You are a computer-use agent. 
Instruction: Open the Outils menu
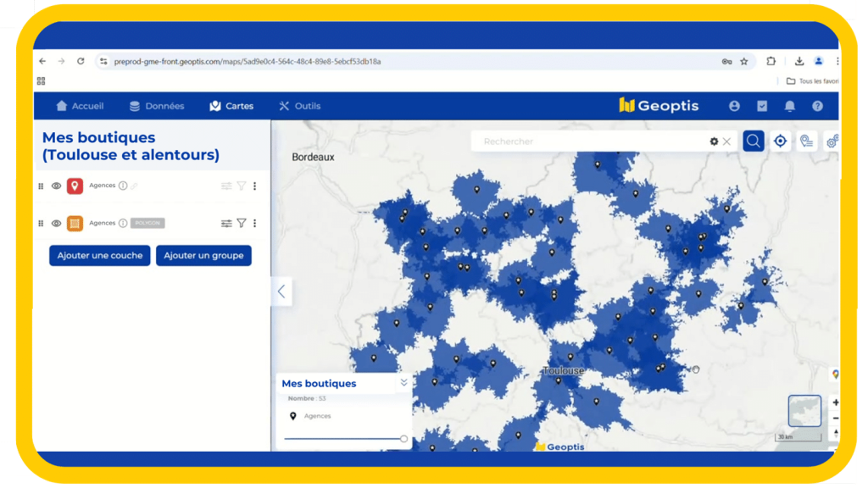[x=299, y=106]
